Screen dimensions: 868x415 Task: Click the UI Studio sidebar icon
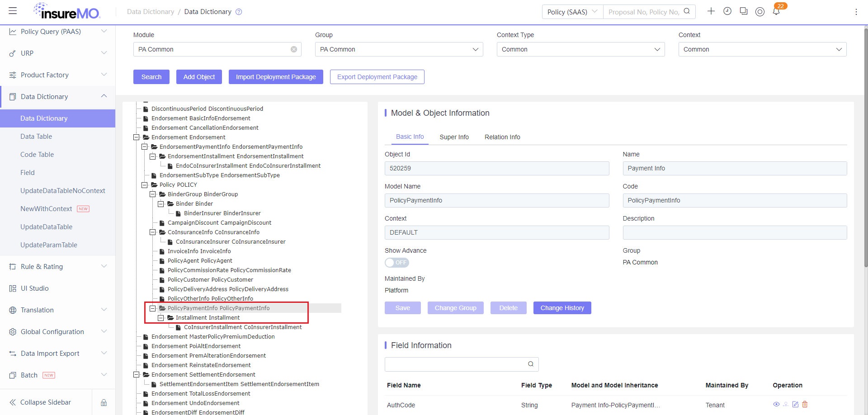point(13,288)
